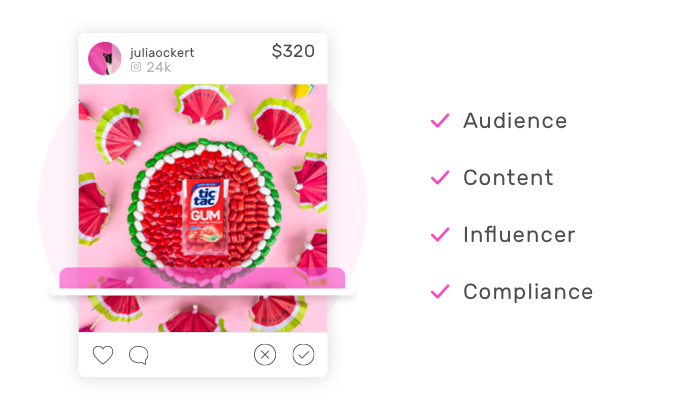
Task: Reject the post with the X icon
Action: [265, 355]
